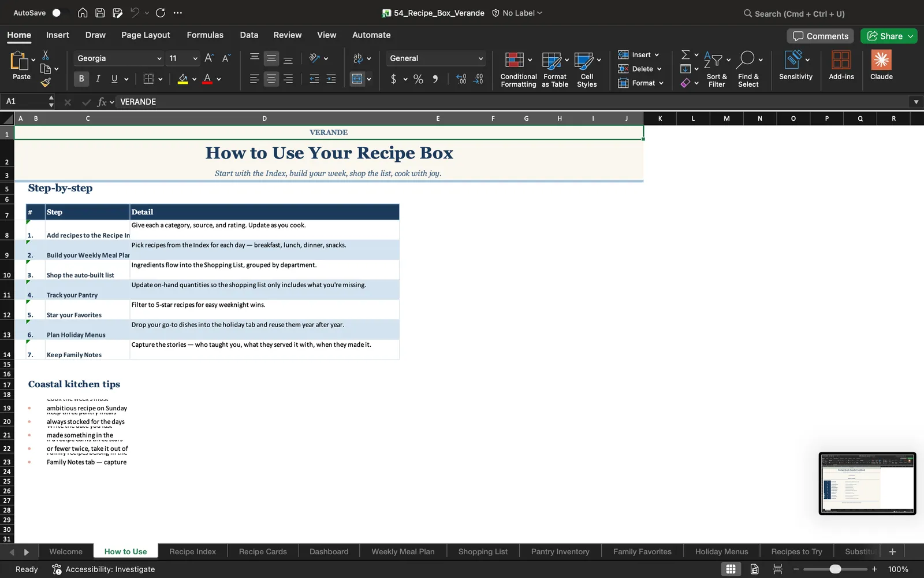Open the No Label sensitivity dropdown
Viewport: 924px width, 578px height.
tap(517, 13)
